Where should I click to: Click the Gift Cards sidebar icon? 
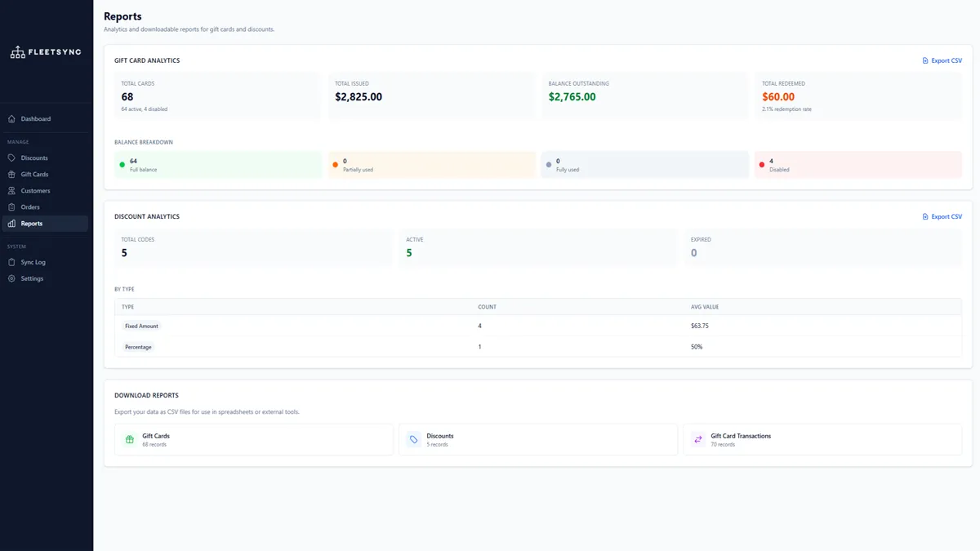tap(11, 175)
